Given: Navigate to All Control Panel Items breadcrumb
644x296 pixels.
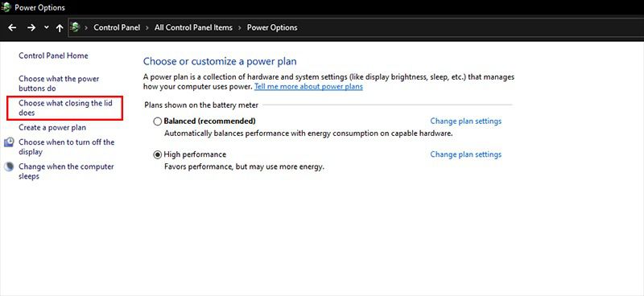Looking at the screenshot, I should point(193,27).
